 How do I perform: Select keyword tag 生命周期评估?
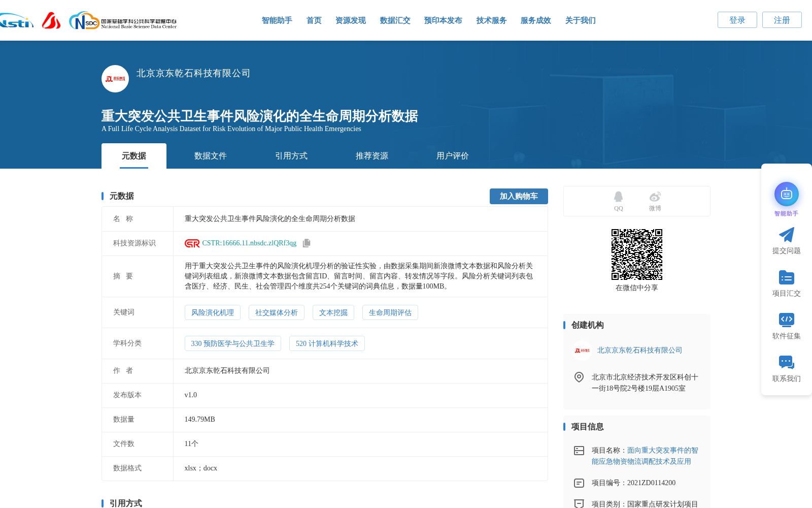[x=390, y=312]
